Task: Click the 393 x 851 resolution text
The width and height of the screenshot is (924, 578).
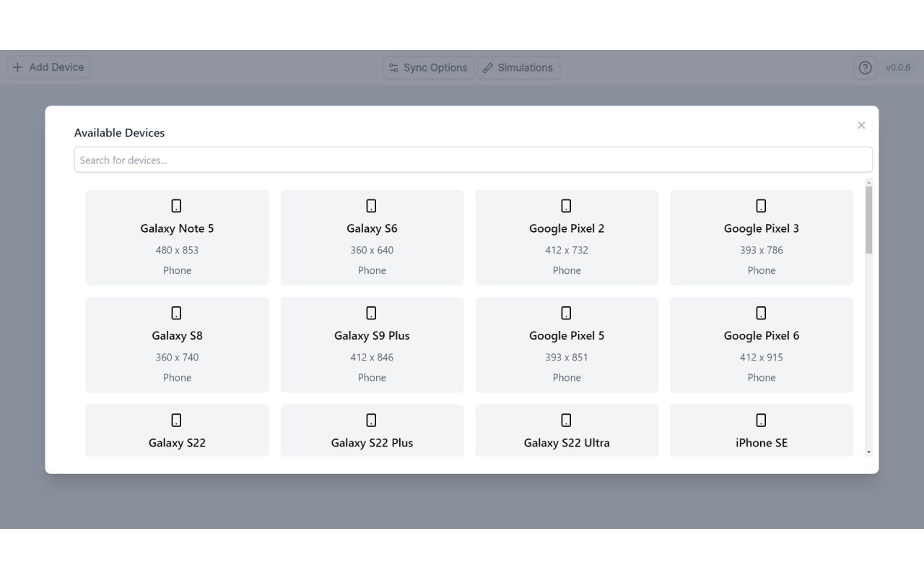Action: pyautogui.click(x=567, y=357)
